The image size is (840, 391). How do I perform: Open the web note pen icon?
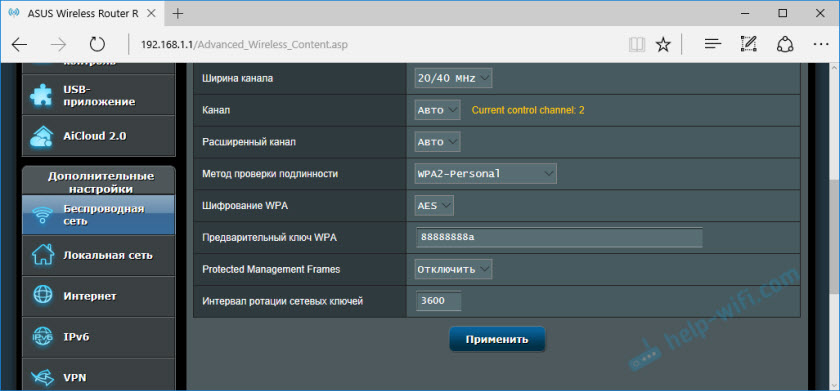[x=748, y=44]
